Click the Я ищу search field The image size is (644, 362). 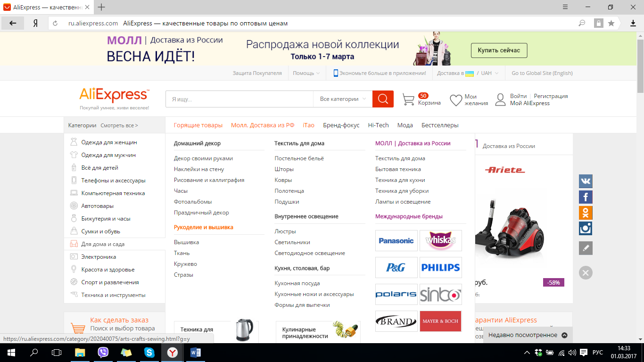point(239,99)
